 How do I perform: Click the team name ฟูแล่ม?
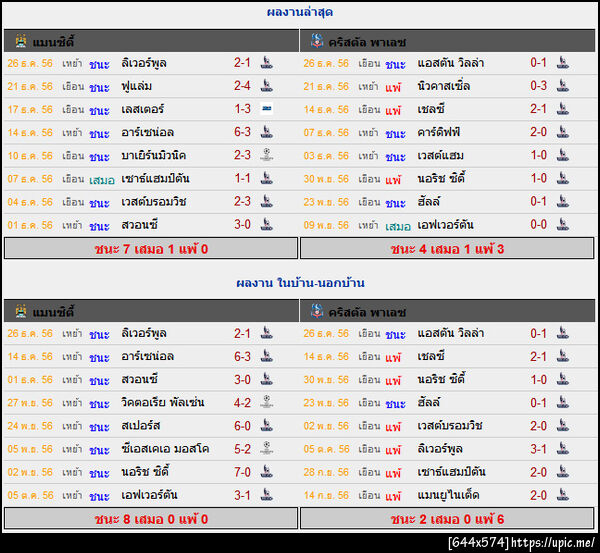point(136,86)
